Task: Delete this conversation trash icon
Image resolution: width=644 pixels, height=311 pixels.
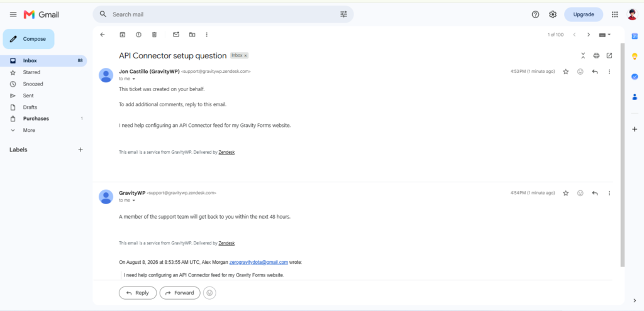Action: click(155, 35)
